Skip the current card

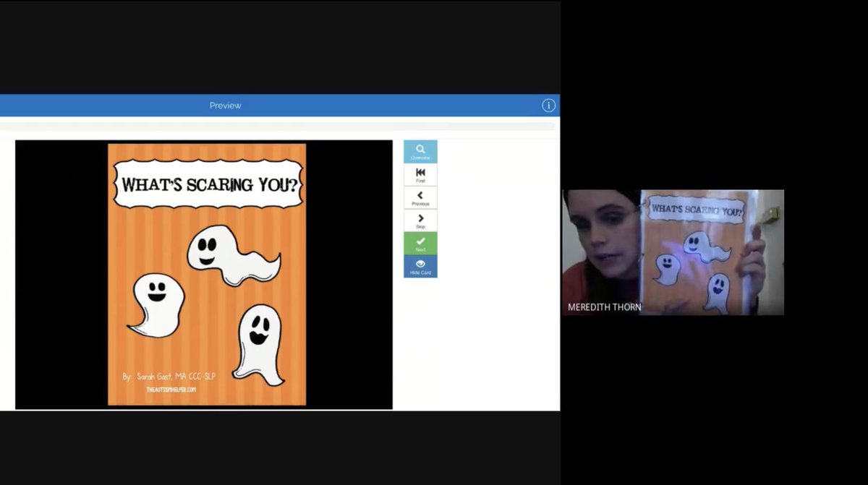pyautogui.click(x=420, y=221)
